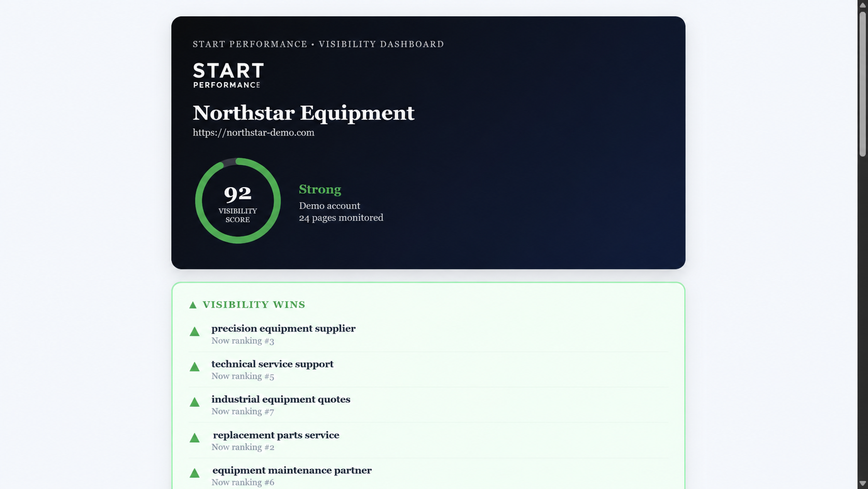Click the 'START PERFORMANCE • VISIBILITY DASHBOARD' header text
Viewport: 868px width, 489px height.
coord(318,44)
